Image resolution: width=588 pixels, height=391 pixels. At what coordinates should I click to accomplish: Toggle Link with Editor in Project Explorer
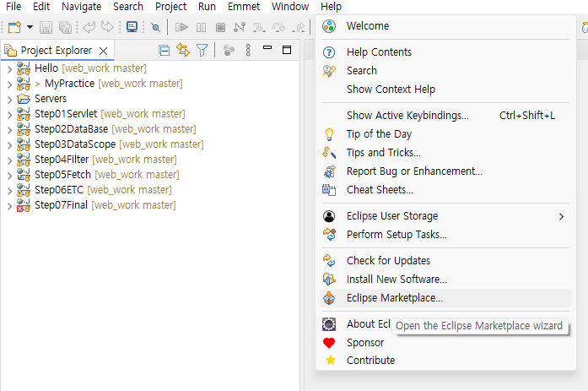(x=183, y=50)
